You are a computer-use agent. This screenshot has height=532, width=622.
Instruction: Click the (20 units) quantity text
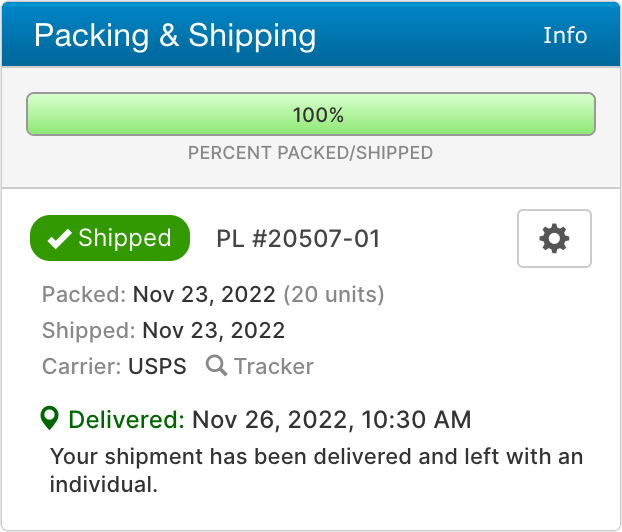point(334,295)
